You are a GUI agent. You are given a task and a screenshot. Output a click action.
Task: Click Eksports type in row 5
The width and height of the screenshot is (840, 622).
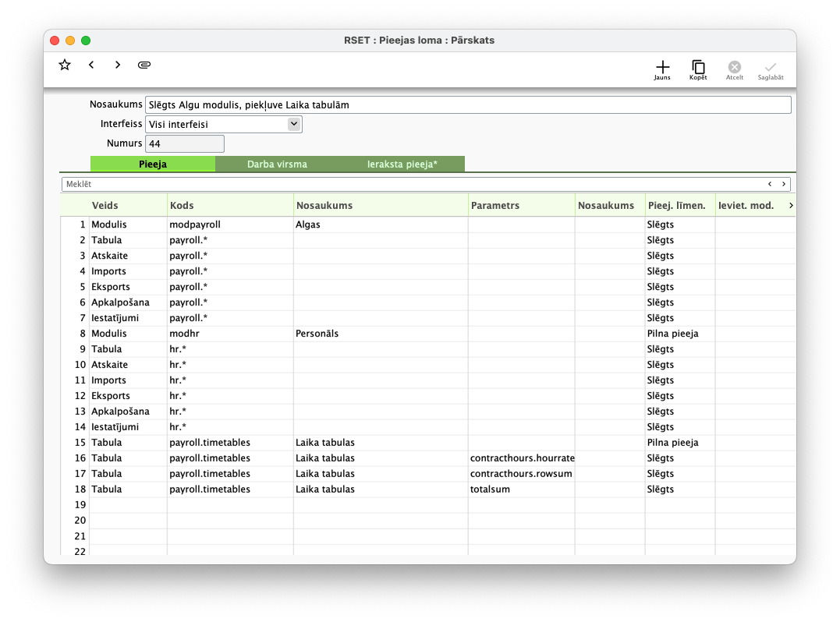[x=128, y=287]
